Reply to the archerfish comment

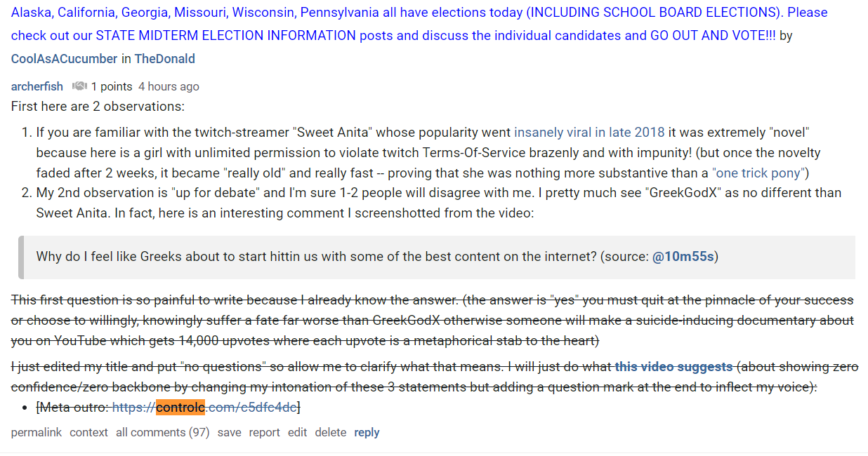(x=367, y=432)
